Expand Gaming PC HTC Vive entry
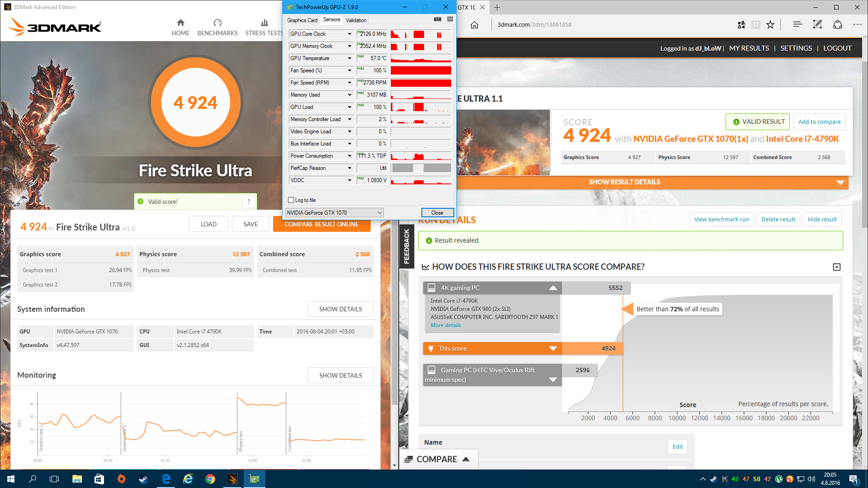 (553, 380)
